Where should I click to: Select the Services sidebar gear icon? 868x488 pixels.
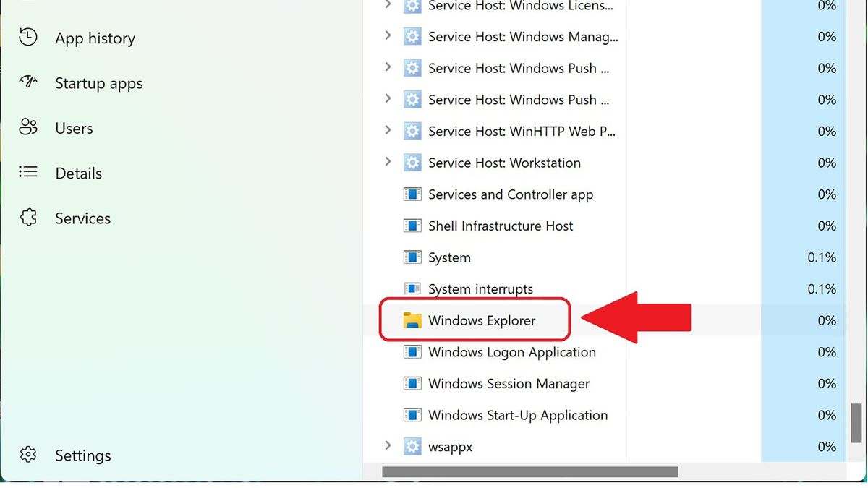[27, 218]
